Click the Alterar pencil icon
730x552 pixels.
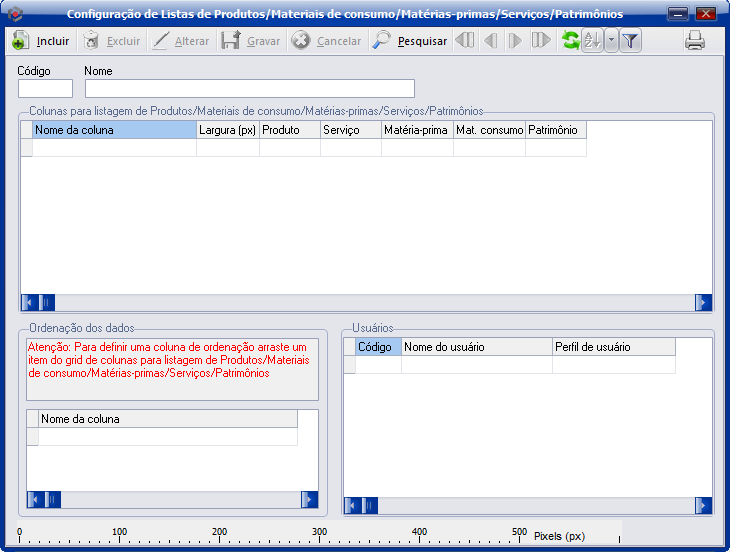tap(160, 40)
